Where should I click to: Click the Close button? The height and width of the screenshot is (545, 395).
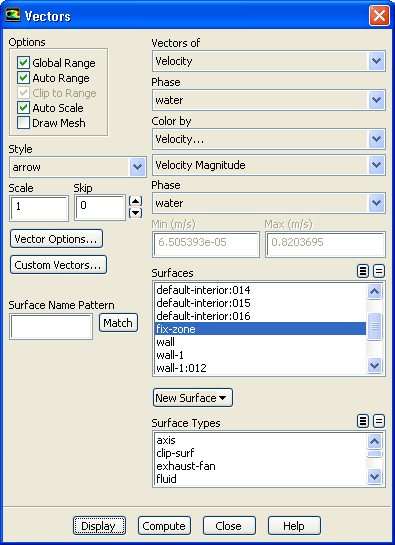pos(229,526)
